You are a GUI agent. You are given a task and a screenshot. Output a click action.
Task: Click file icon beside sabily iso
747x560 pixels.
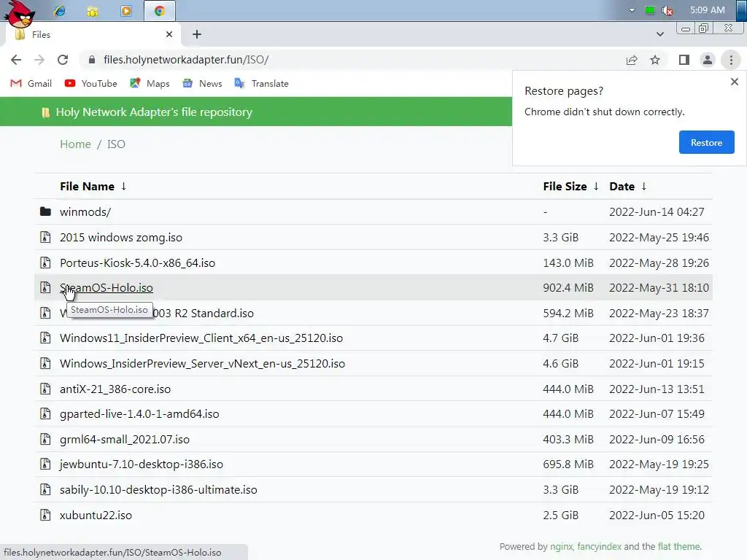click(45, 489)
